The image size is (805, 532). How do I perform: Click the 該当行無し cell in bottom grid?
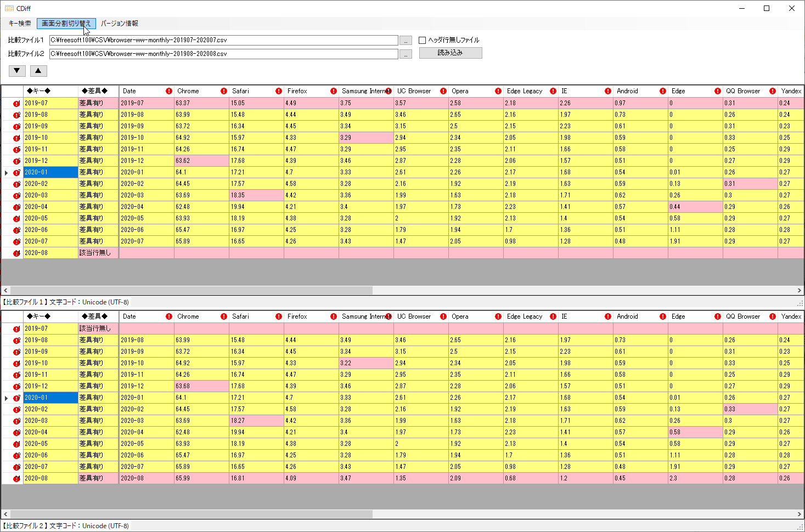98,329
